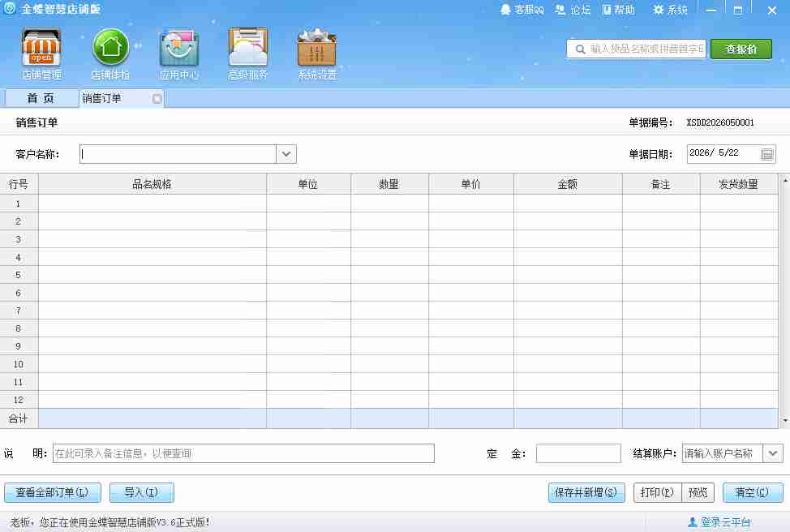Expand the 结算账户 dropdown arrow
The width and height of the screenshot is (790, 532).
773,453
